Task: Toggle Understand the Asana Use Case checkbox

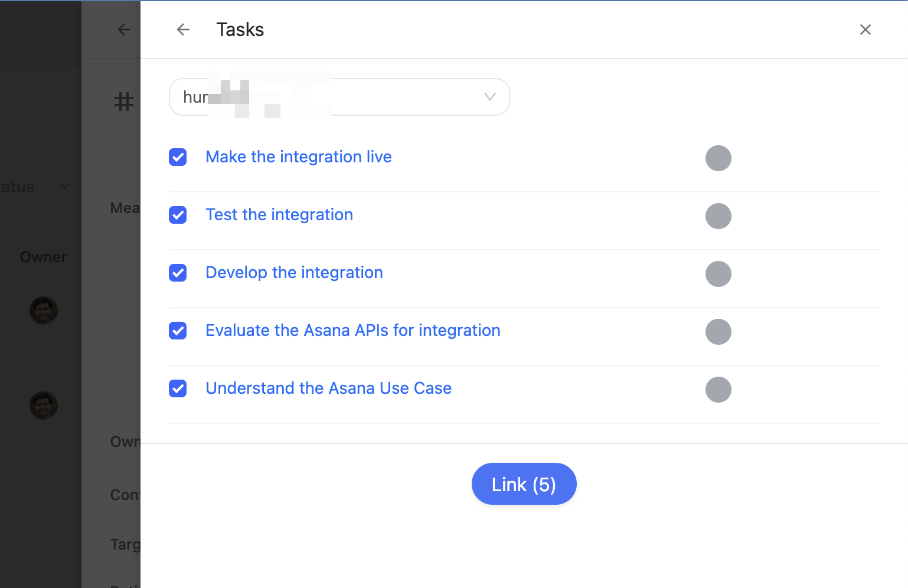Action: point(178,388)
